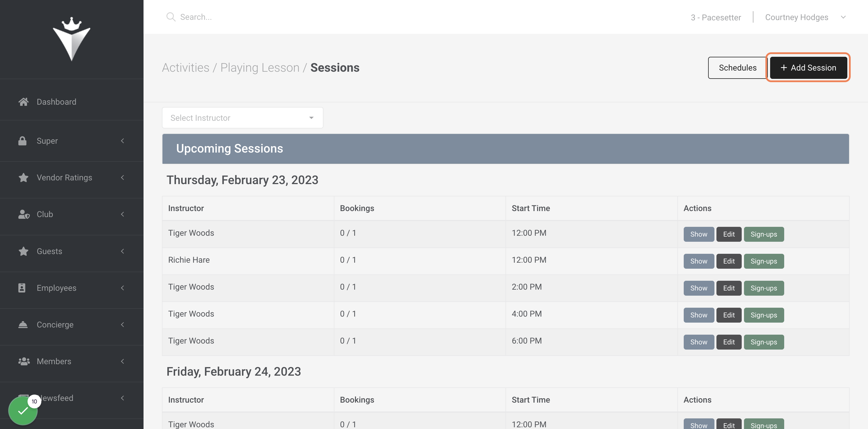
Task: Click the search magnifier icon
Action: [x=171, y=17]
